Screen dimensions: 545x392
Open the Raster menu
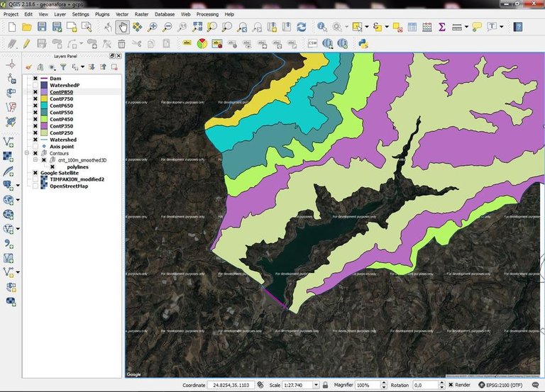(x=141, y=13)
